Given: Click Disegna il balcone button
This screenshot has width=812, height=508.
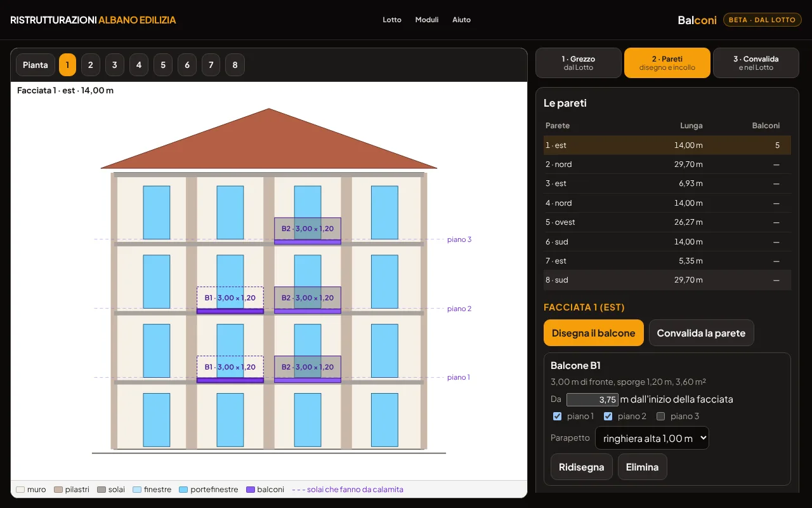Looking at the screenshot, I should (593, 333).
